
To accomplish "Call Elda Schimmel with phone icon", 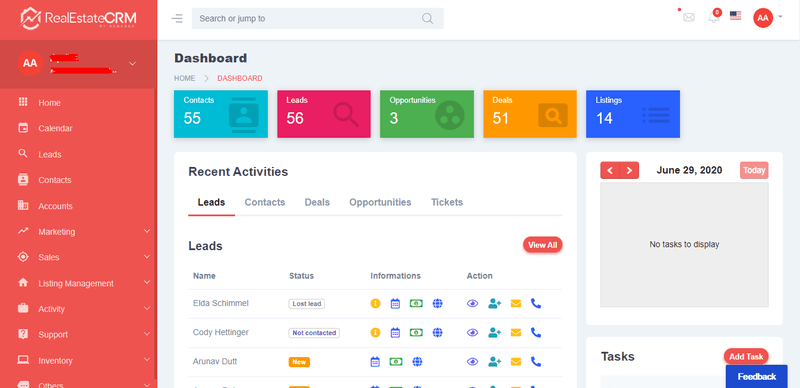I will click(536, 303).
